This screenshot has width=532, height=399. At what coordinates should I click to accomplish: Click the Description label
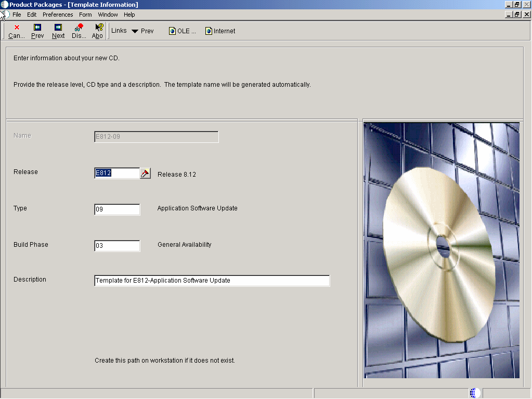(x=30, y=280)
